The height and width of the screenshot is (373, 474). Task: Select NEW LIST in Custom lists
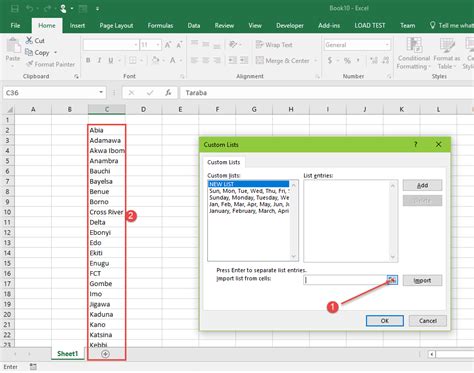point(249,184)
